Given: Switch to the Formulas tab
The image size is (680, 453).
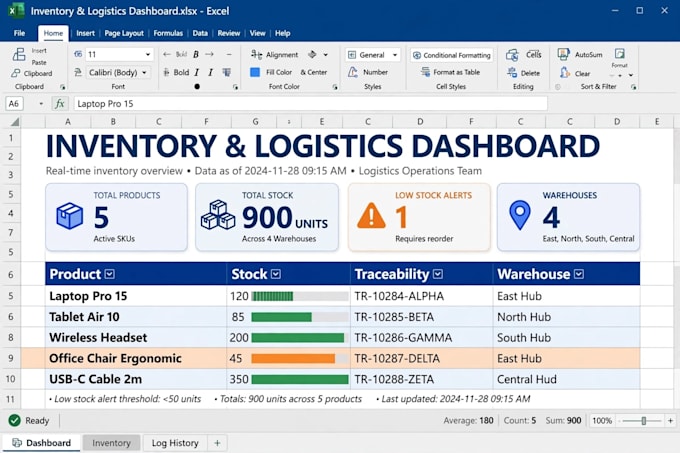Looking at the screenshot, I should pos(168,33).
